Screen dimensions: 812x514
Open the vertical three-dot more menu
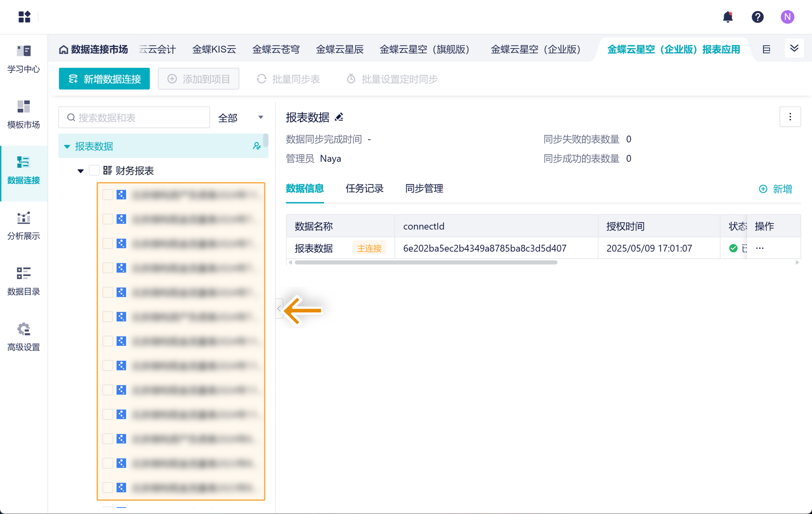click(790, 117)
